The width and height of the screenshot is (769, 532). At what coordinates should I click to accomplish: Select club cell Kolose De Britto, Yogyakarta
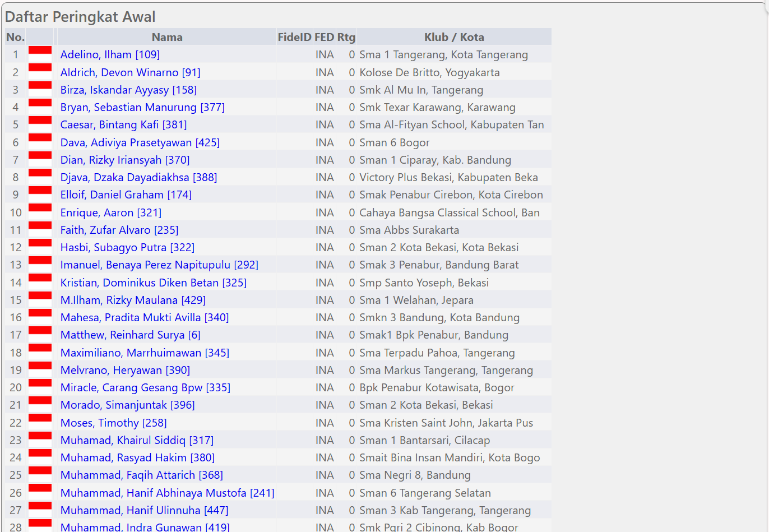pos(454,72)
